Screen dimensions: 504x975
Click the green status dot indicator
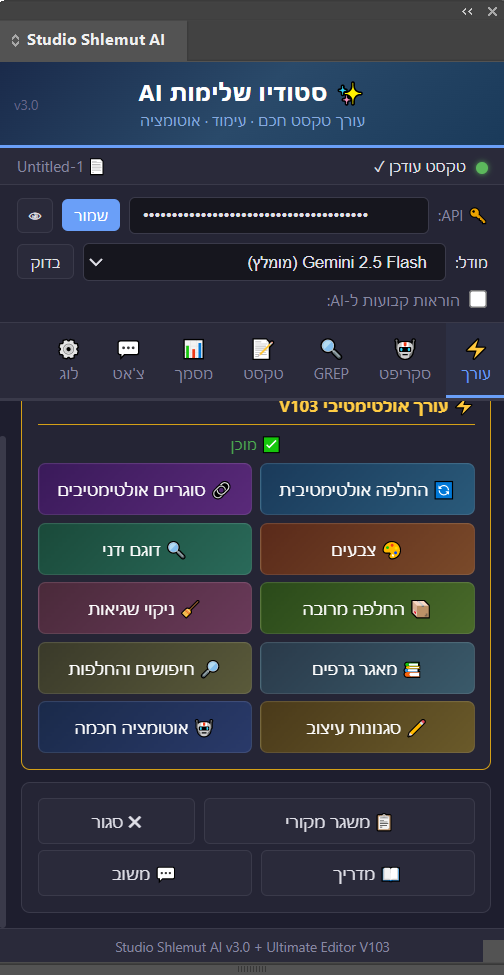482,167
